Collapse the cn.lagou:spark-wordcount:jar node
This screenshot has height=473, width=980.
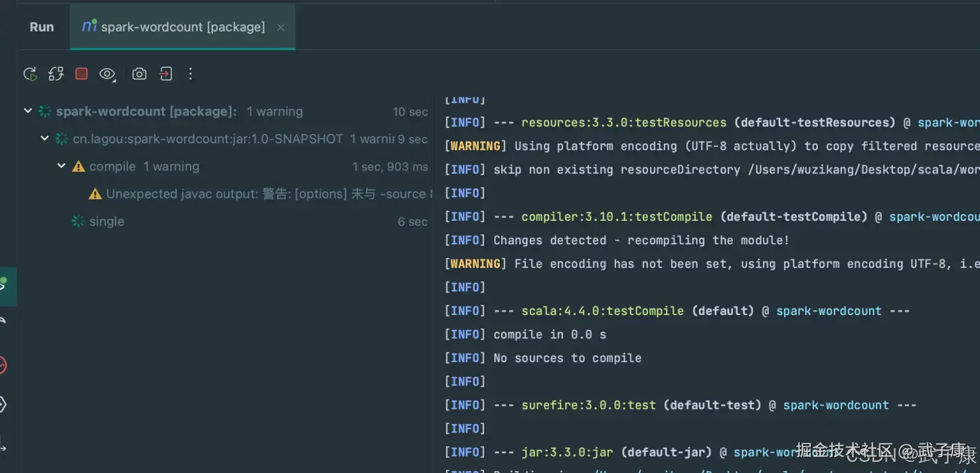coord(45,139)
